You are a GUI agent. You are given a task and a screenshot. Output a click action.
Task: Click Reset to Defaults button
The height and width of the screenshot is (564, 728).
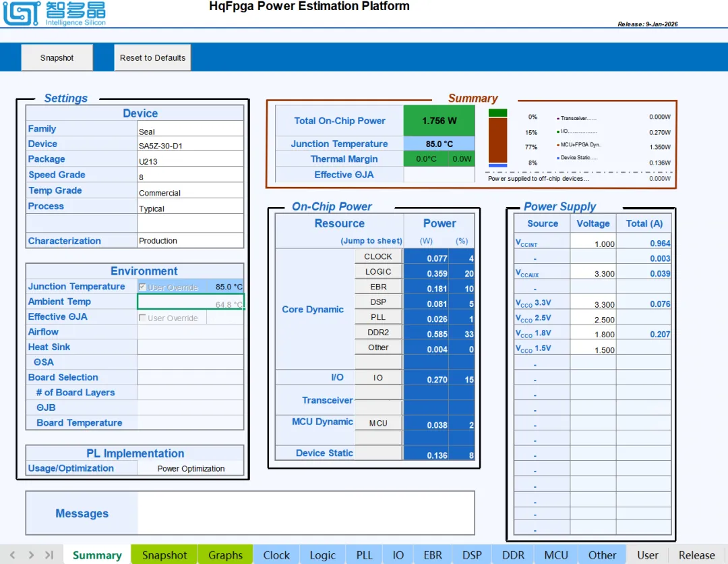[152, 58]
